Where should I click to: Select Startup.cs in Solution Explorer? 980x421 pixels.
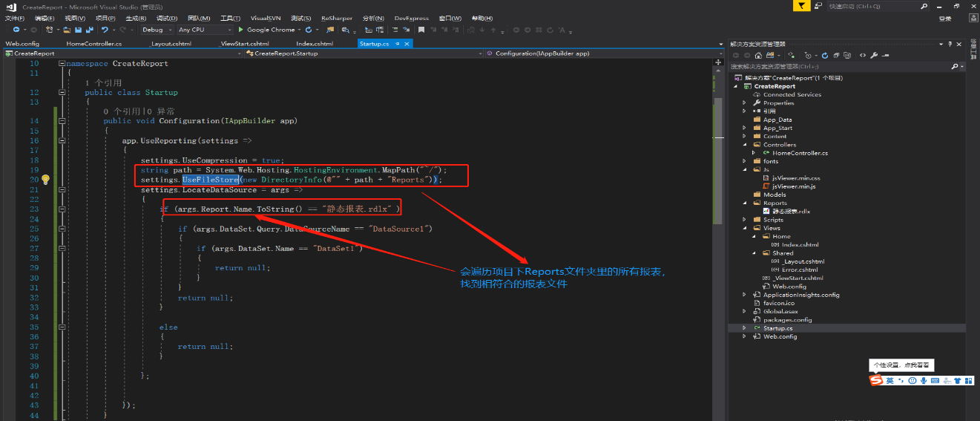coord(777,328)
